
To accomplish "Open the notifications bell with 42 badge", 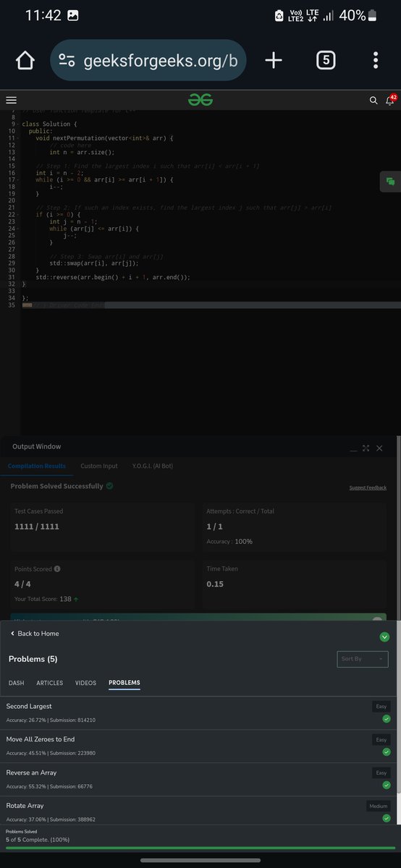I will click(x=391, y=100).
